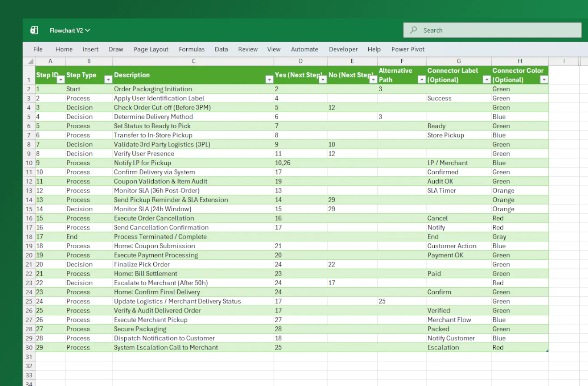The height and width of the screenshot is (386, 588).
Task: Open the Connector Color filter dropdown
Action: 544,80
